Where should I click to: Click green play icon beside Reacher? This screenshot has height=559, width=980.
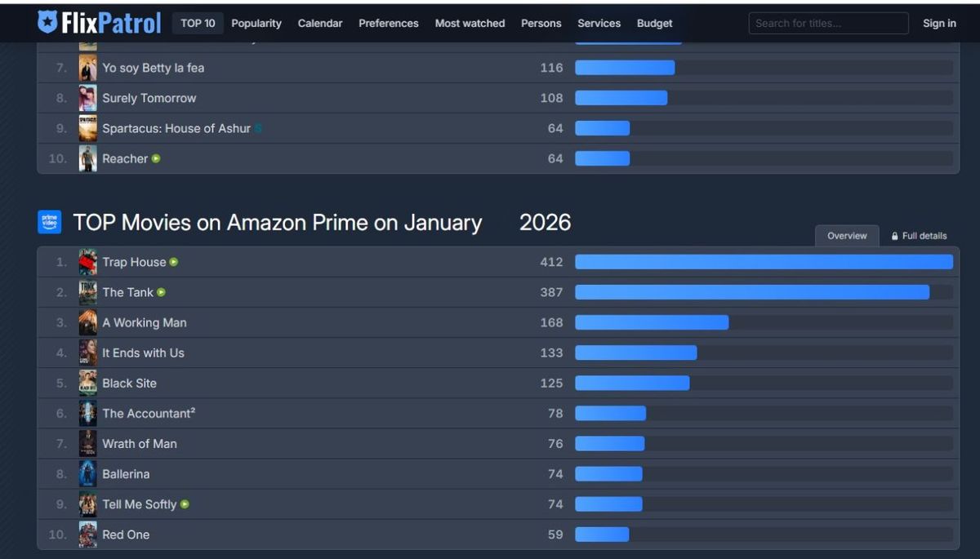tap(156, 158)
